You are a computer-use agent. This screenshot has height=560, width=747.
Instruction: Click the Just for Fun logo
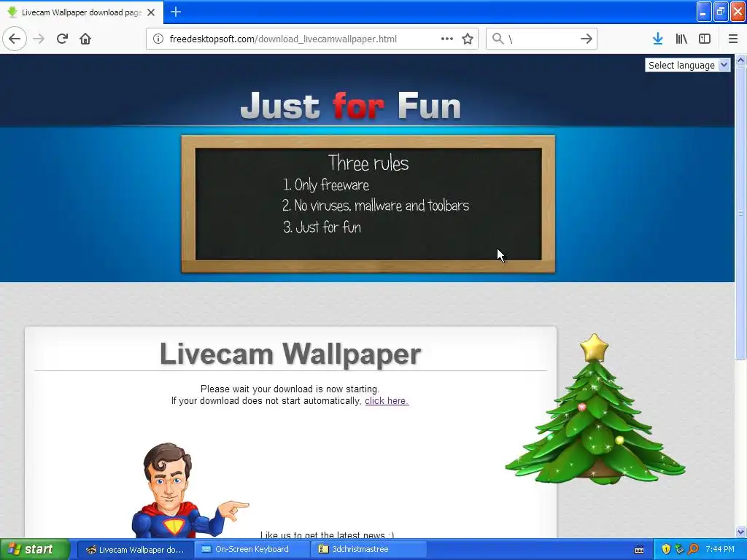[351, 105]
